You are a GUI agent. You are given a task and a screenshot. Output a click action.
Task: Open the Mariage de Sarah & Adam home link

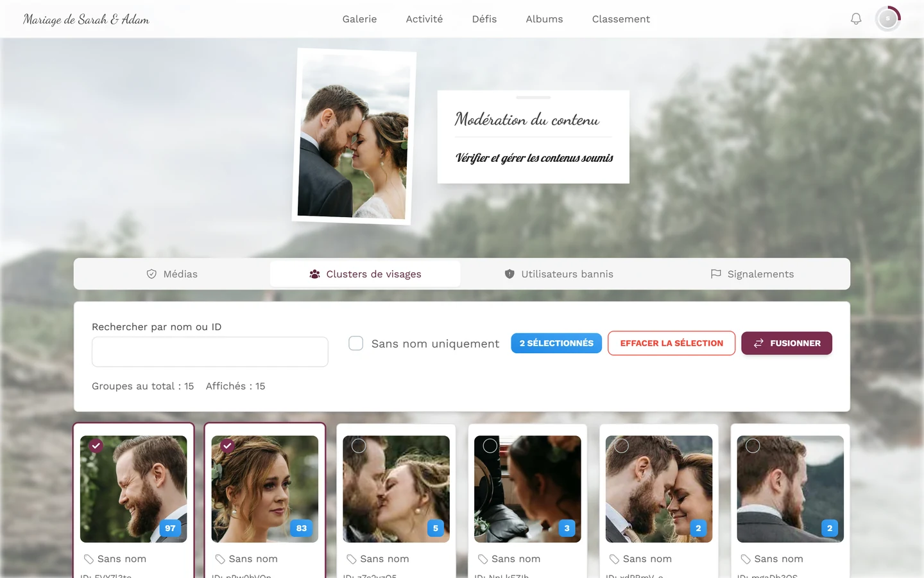point(86,19)
